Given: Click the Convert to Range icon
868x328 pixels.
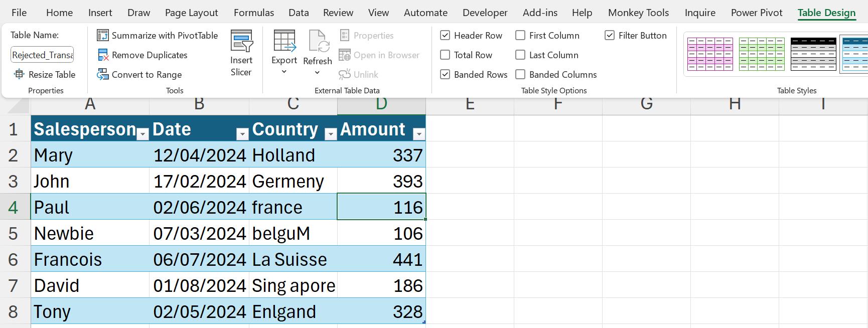Looking at the screenshot, I should (103, 74).
